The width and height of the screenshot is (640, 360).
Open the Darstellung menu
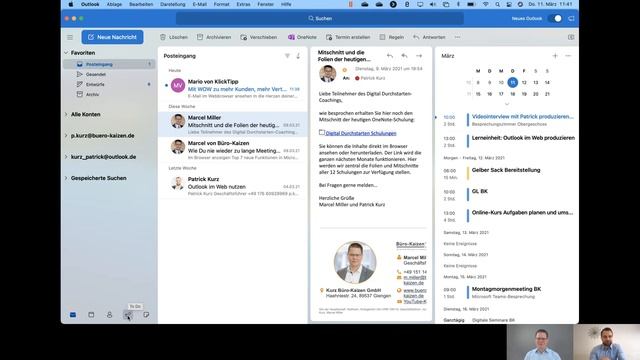point(173,4)
